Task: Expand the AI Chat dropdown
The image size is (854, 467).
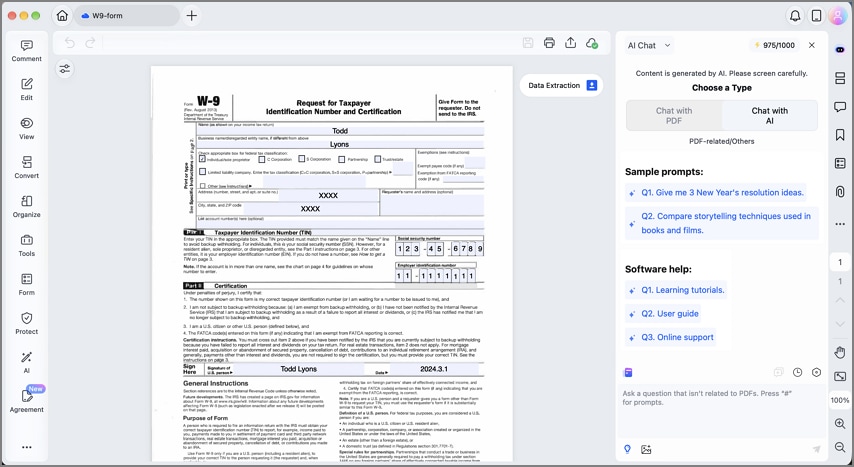Action: coord(649,45)
